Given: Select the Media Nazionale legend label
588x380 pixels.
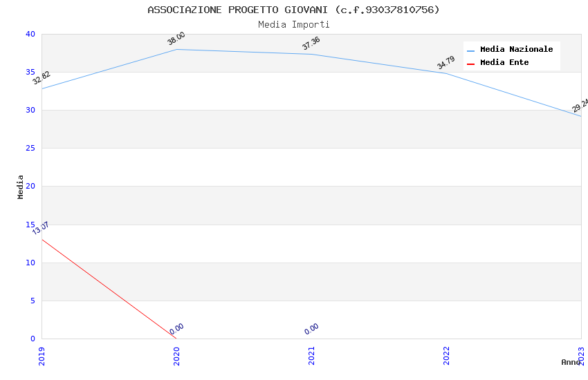Looking at the screenshot, I should [516, 50].
